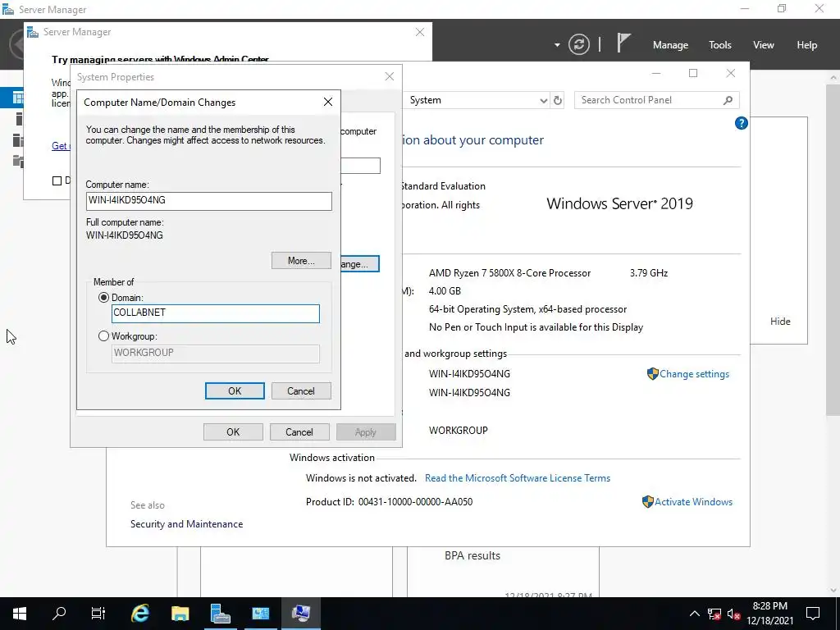Open the Help menu
Viewport: 840px width, 630px height.
[806, 45]
